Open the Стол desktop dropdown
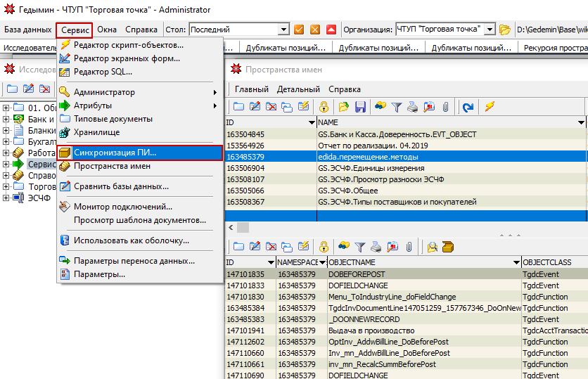 point(283,30)
